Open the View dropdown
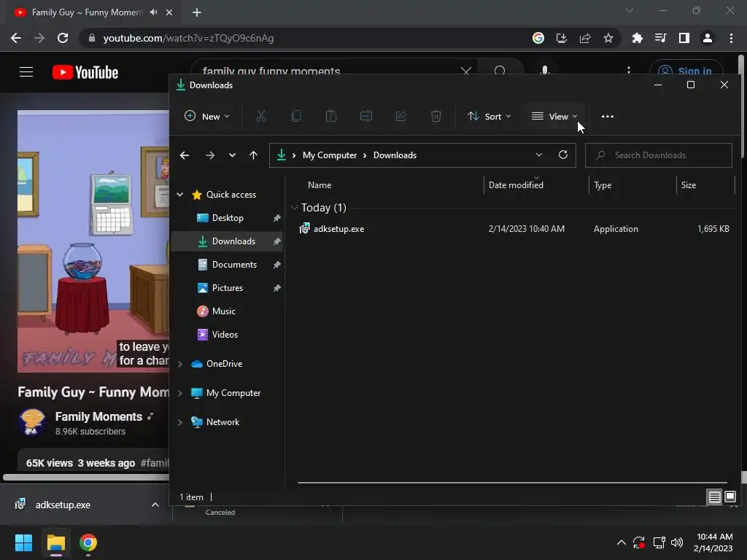This screenshot has height=560, width=747. tap(554, 116)
